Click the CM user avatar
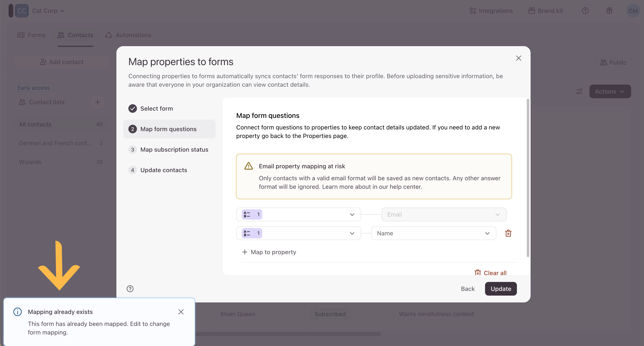 pos(633,11)
